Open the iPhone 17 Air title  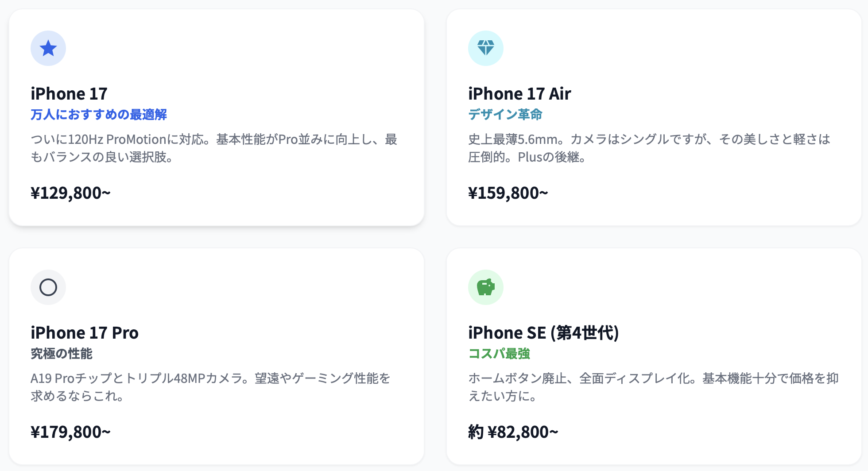click(x=519, y=94)
